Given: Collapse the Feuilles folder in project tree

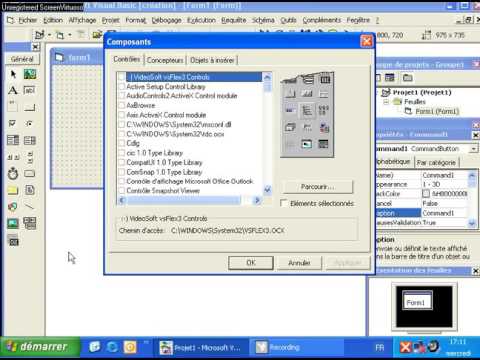Looking at the screenshot, I should tap(386, 102).
